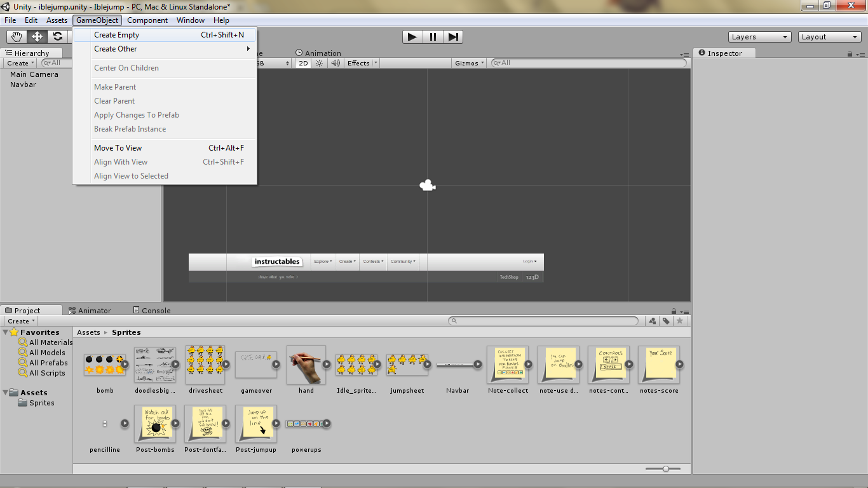This screenshot has width=868, height=488.
Task: Select the Navbar sprite in the scene view
Action: point(366,268)
